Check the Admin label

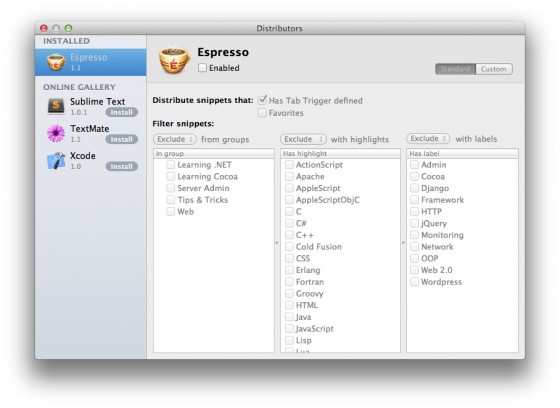click(414, 165)
